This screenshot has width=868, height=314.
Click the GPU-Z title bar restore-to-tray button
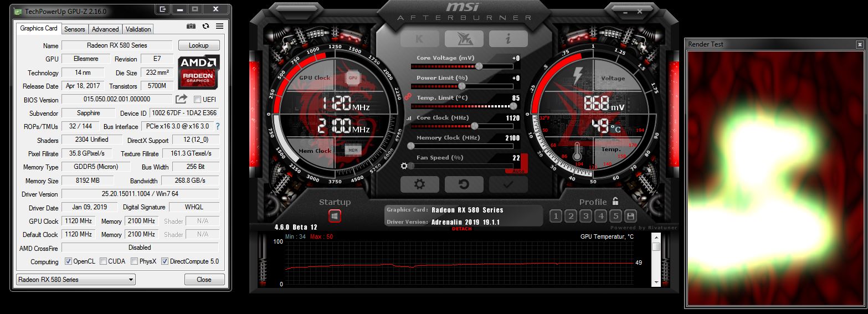tap(163, 9)
